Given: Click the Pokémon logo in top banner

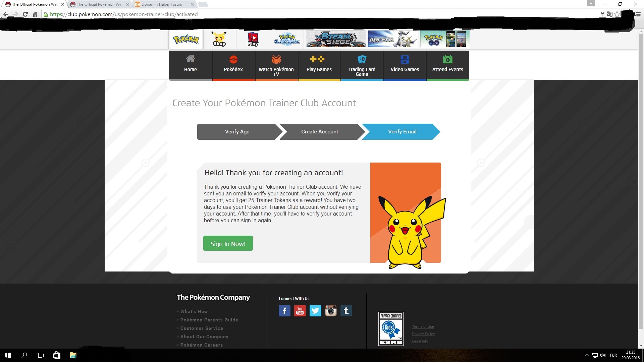Looking at the screenshot, I should pyautogui.click(x=186, y=40).
